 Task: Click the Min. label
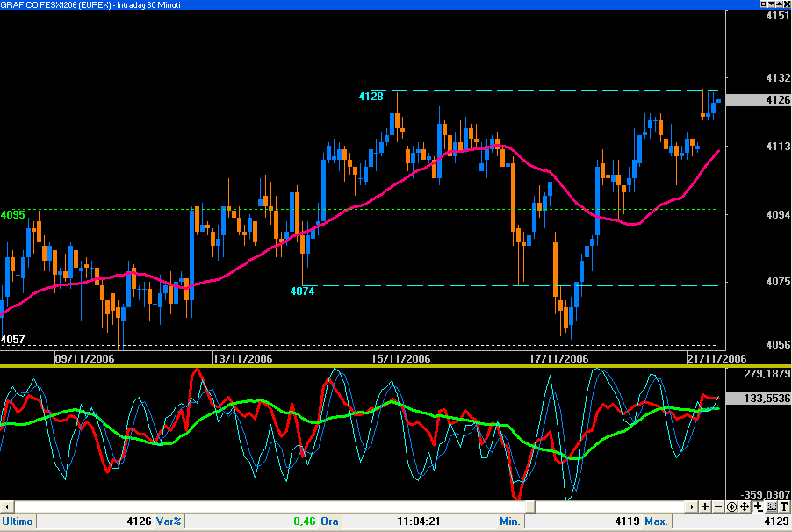point(510,521)
